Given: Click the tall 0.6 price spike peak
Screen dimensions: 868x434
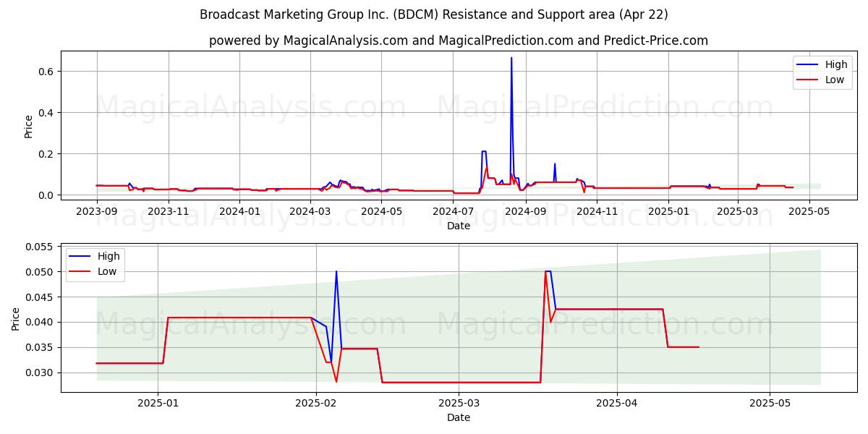Looking at the screenshot, I should pyautogui.click(x=511, y=58).
